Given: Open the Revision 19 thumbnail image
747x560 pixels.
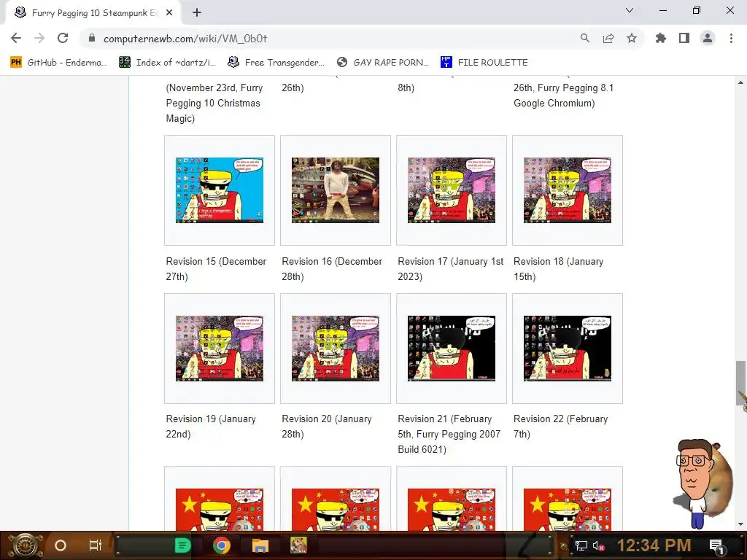Looking at the screenshot, I should (219, 348).
